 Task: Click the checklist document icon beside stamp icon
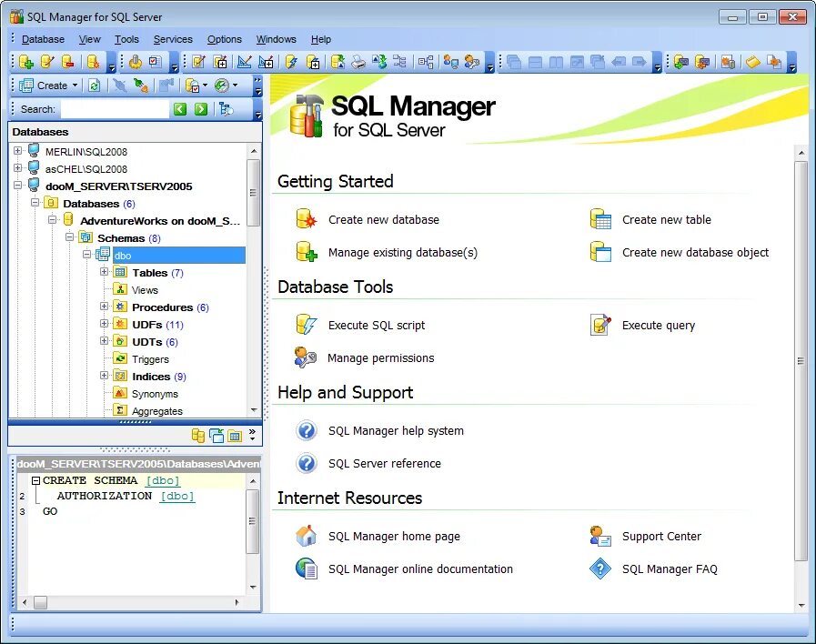[155, 62]
